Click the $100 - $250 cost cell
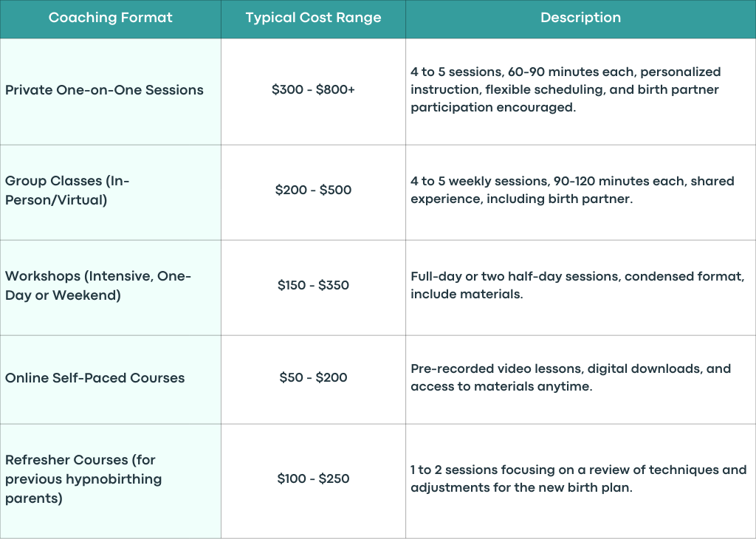The height and width of the screenshot is (539, 756). coord(313,481)
